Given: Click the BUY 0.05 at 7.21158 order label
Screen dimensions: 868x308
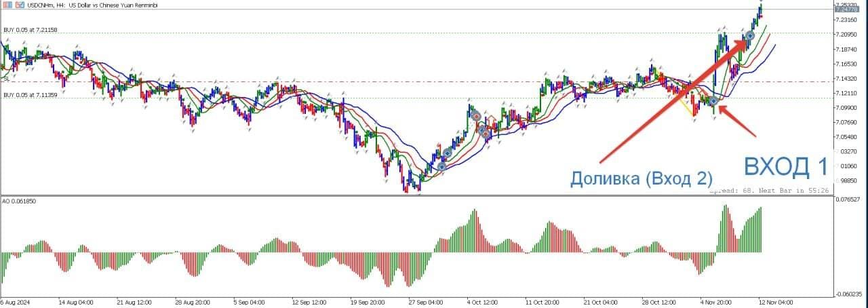Looking at the screenshot, I should [x=31, y=30].
